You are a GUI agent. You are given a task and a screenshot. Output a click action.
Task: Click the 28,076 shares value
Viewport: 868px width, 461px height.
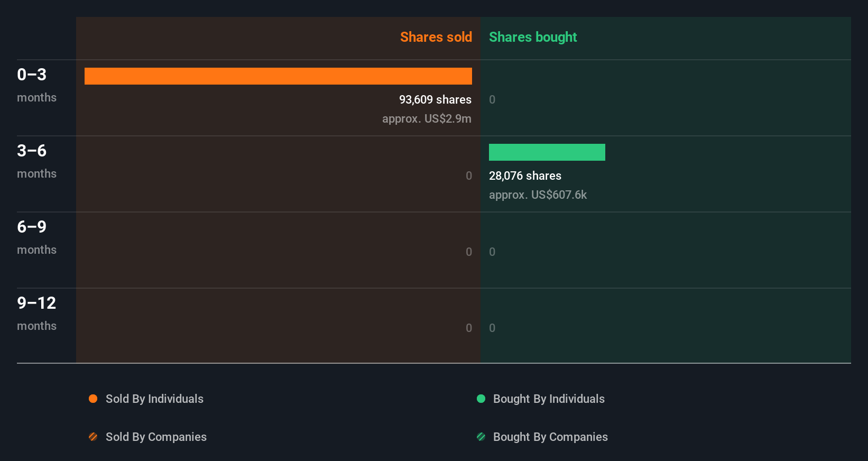click(525, 176)
